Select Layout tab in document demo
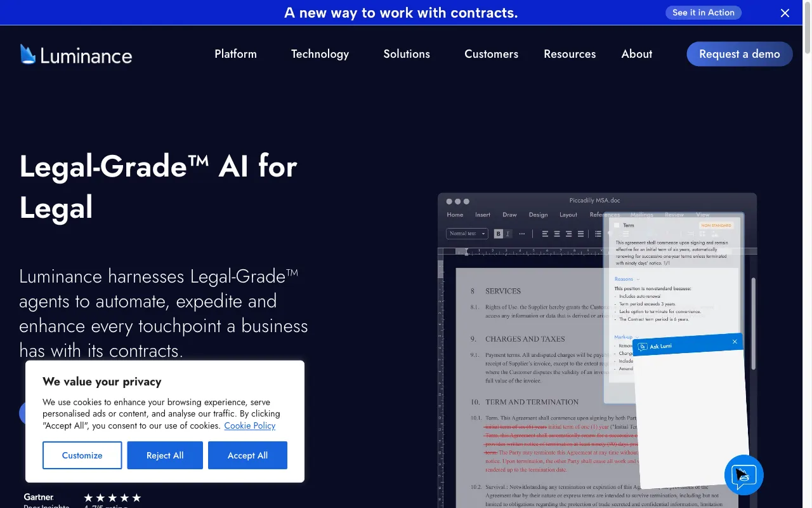The height and width of the screenshot is (508, 812). click(x=568, y=215)
